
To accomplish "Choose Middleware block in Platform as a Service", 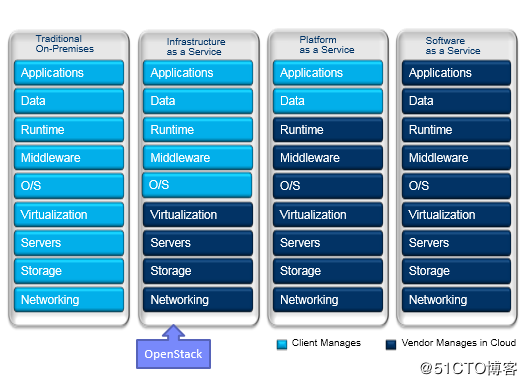I will click(x=328, y=158).
